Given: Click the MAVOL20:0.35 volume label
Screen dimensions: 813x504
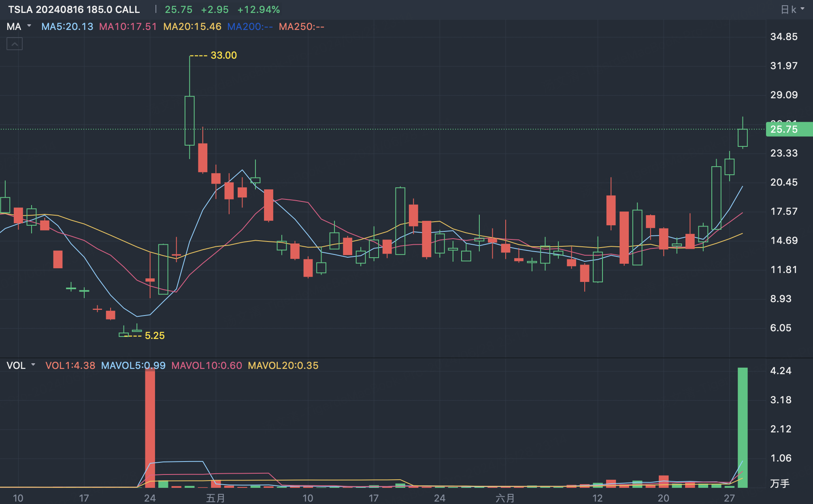Looking at the screenshot, I should [283, 365].
